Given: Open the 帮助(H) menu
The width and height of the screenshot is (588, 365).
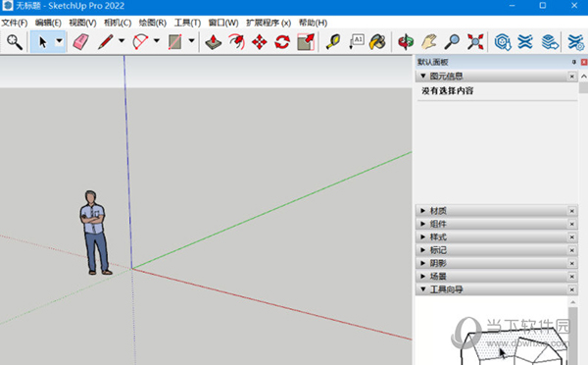Looking at the screenshot, I should [314, 23].
